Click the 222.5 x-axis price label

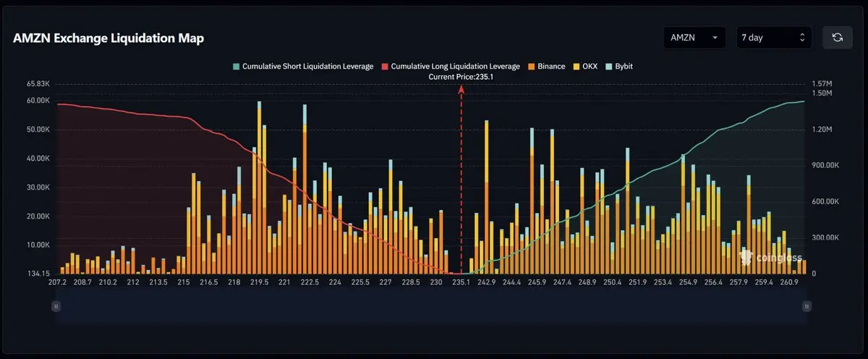click(x=310, y=283)
